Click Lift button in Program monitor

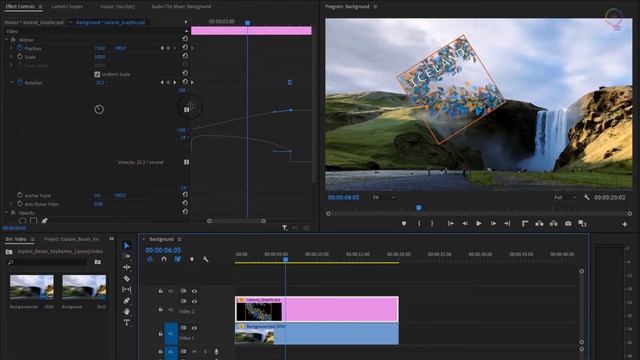539,224
